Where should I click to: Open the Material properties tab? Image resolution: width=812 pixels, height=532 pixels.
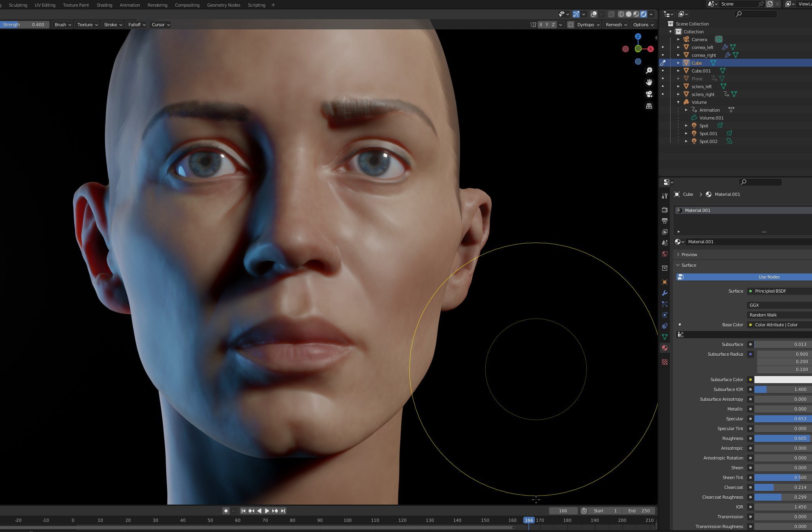point(664,348)
